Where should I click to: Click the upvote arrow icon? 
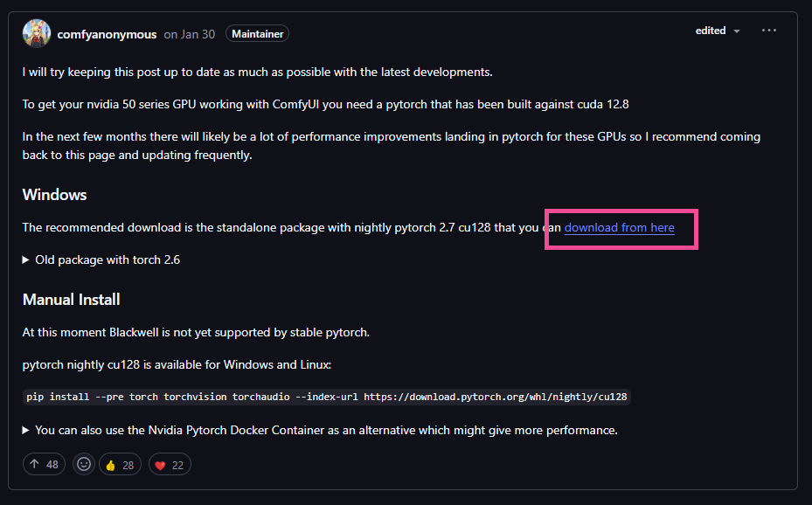click(34, 464)
